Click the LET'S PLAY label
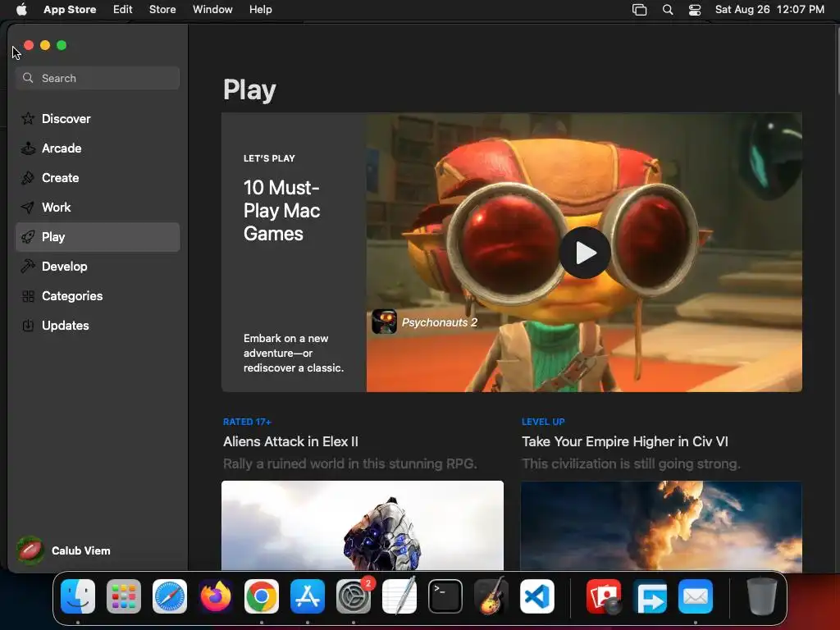 coord(269,158)
